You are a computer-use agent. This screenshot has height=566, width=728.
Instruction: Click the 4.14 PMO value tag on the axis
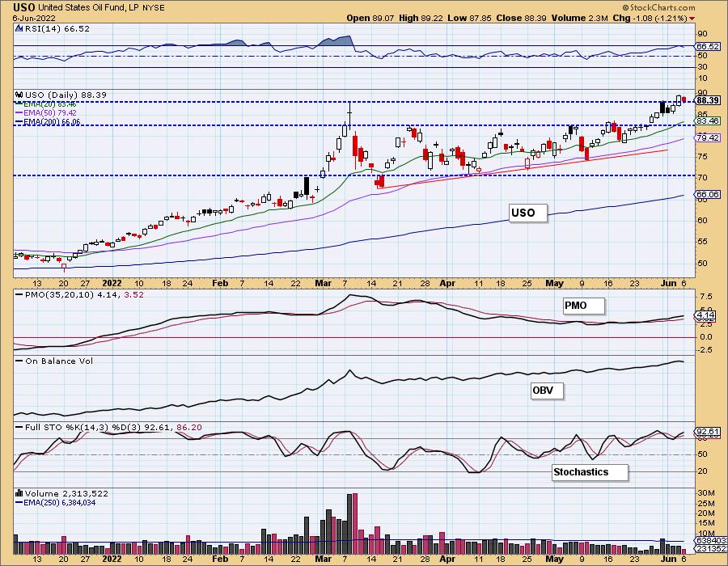pyautogui.click(x=706, y=315)
